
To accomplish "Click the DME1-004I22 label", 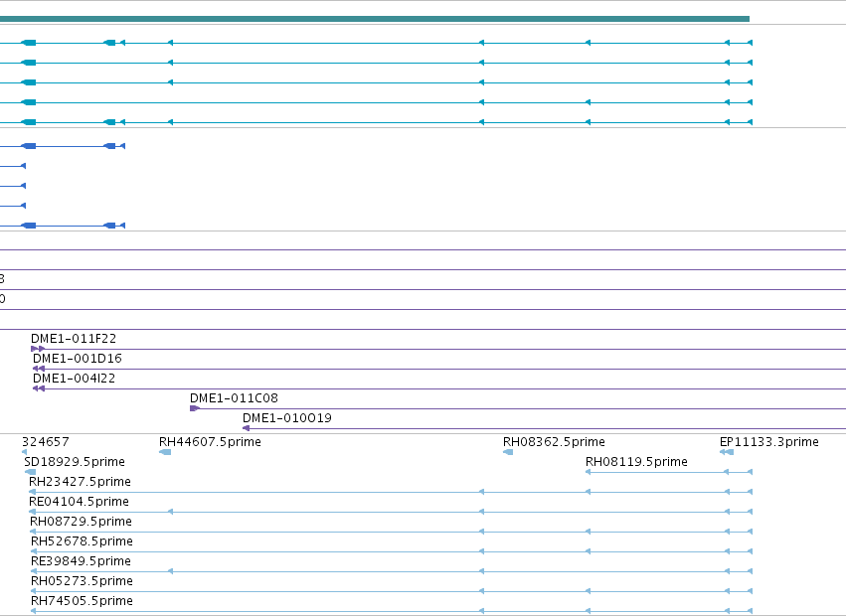I will click(74, 379).
